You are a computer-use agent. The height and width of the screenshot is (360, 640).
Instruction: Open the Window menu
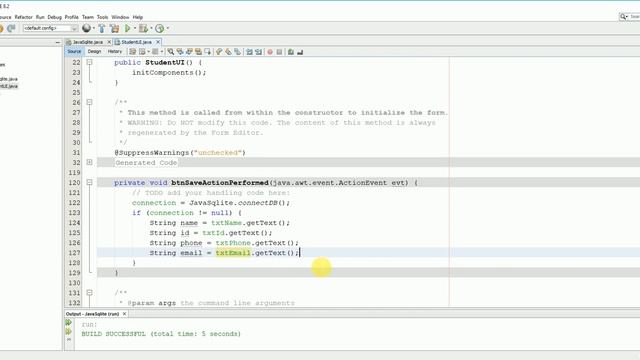point(120,17)
